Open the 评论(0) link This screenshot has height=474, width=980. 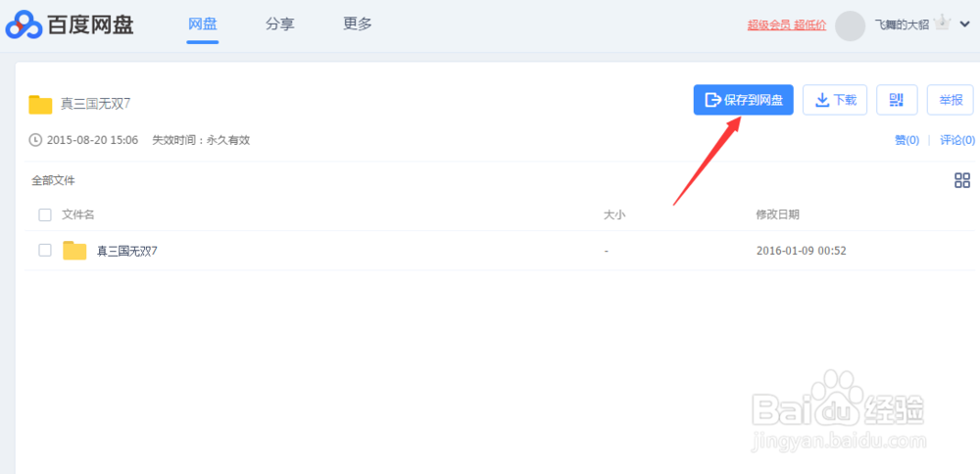[x=957, y=140]
